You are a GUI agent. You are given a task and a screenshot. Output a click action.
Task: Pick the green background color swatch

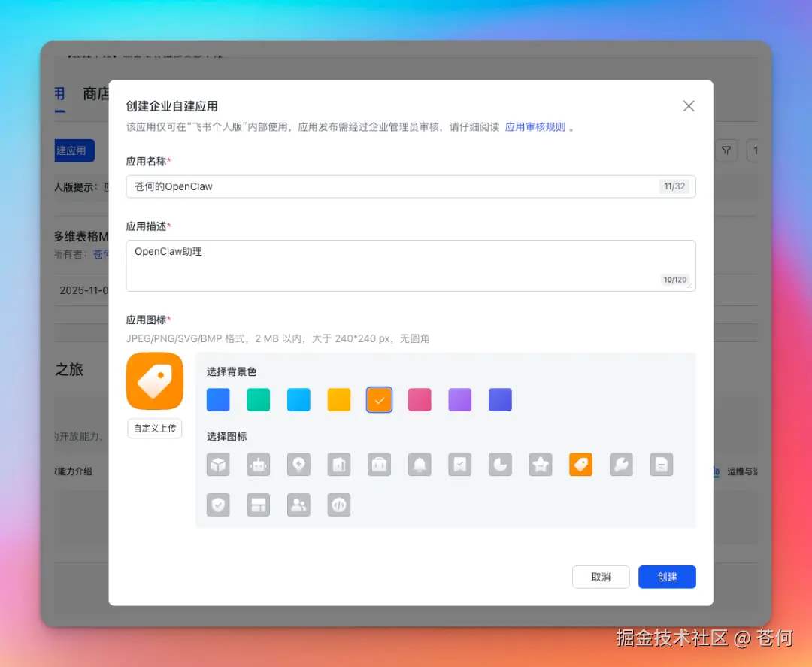258,399
